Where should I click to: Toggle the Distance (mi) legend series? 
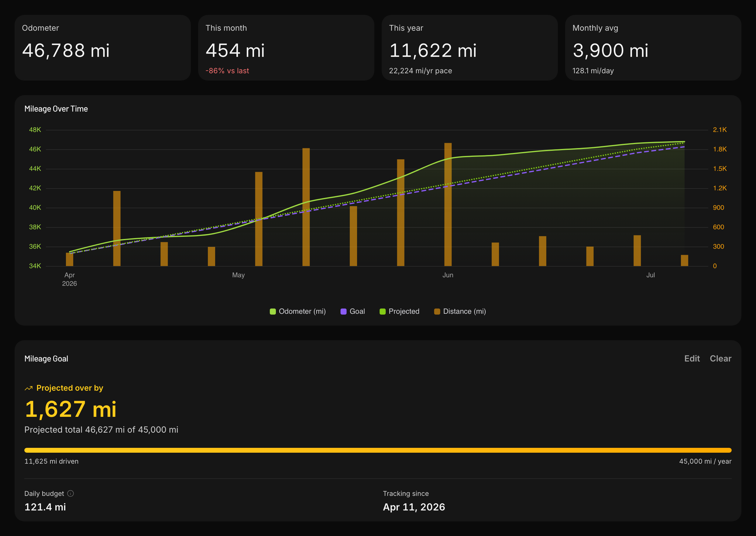point(460,311)
